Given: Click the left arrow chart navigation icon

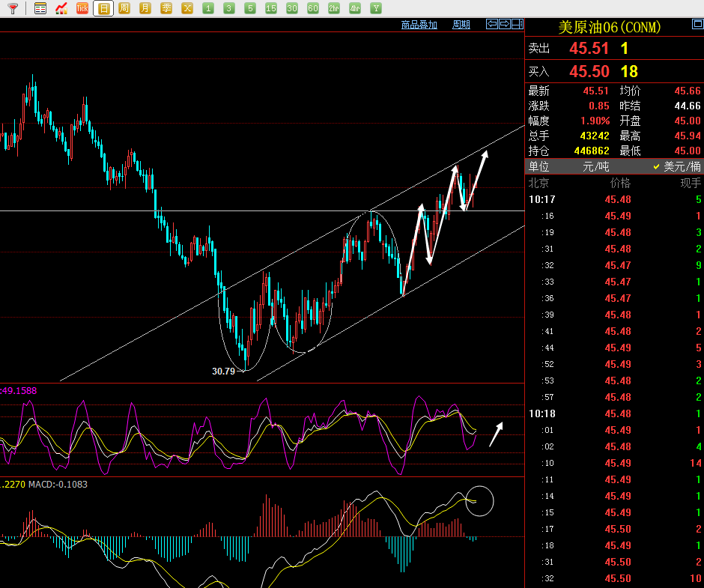Looking at the screenshot, I should coord(492,24).
